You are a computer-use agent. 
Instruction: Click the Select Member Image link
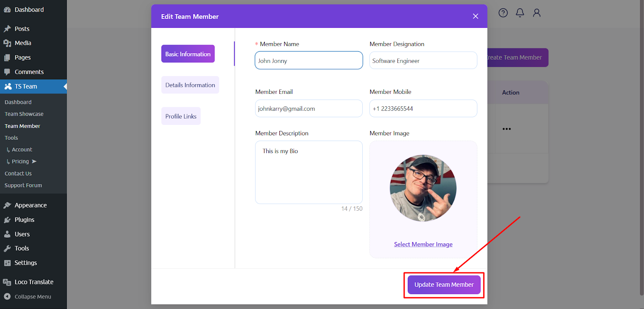pyautogui.click(x=423, y=244)
